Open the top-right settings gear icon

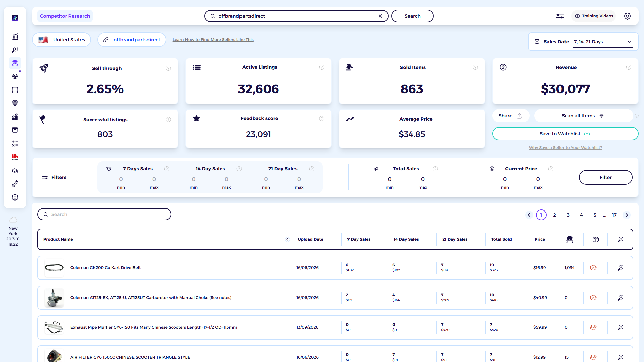(627, 16)
